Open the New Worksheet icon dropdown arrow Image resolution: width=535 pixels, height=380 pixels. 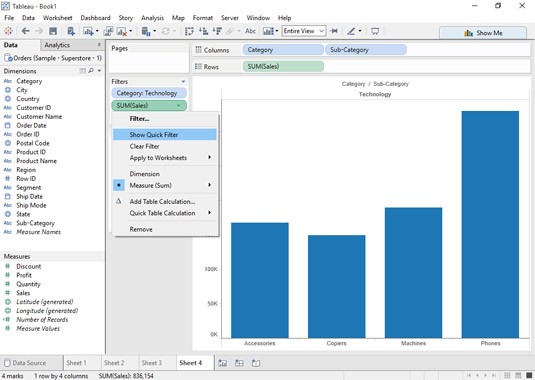point(97,31)
